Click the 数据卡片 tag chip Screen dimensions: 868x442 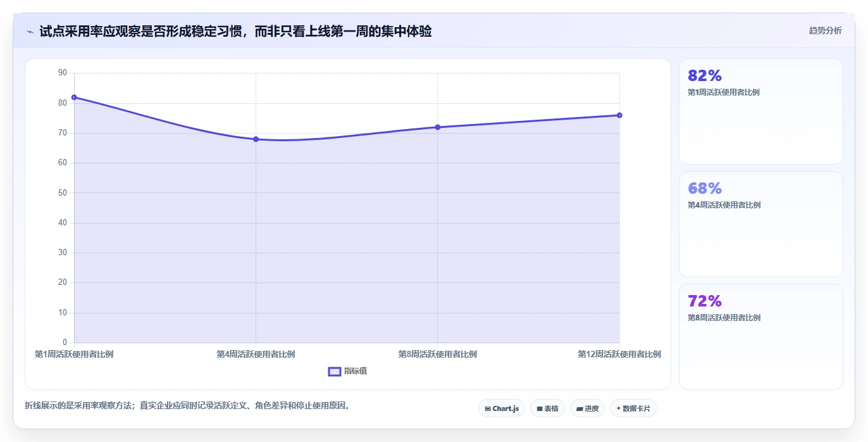click(x=633, y=408)
